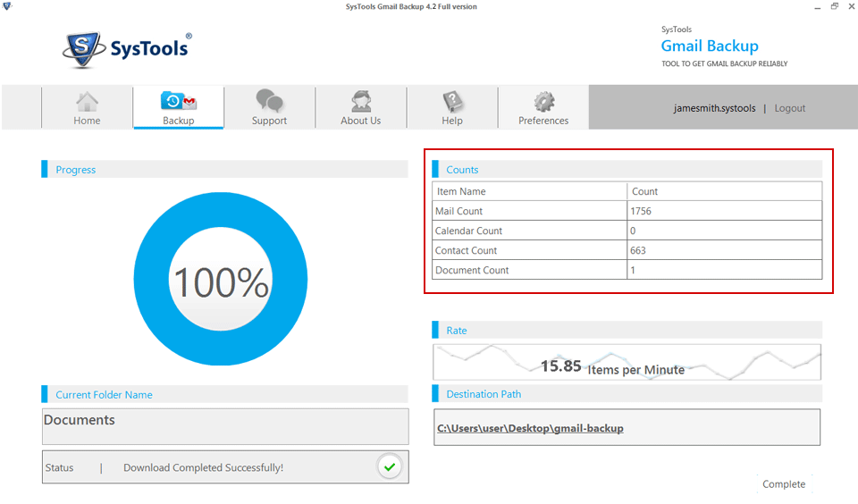Click the Count column header
Viewport: 858px width, 504px height.
644,191
